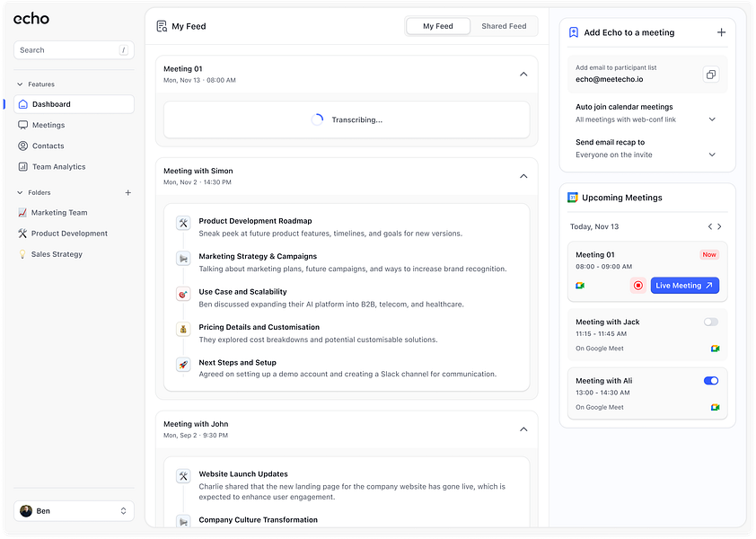Click the red record button for Meeting 01
This screenshot has height=539, width=756.
(637, 285)
